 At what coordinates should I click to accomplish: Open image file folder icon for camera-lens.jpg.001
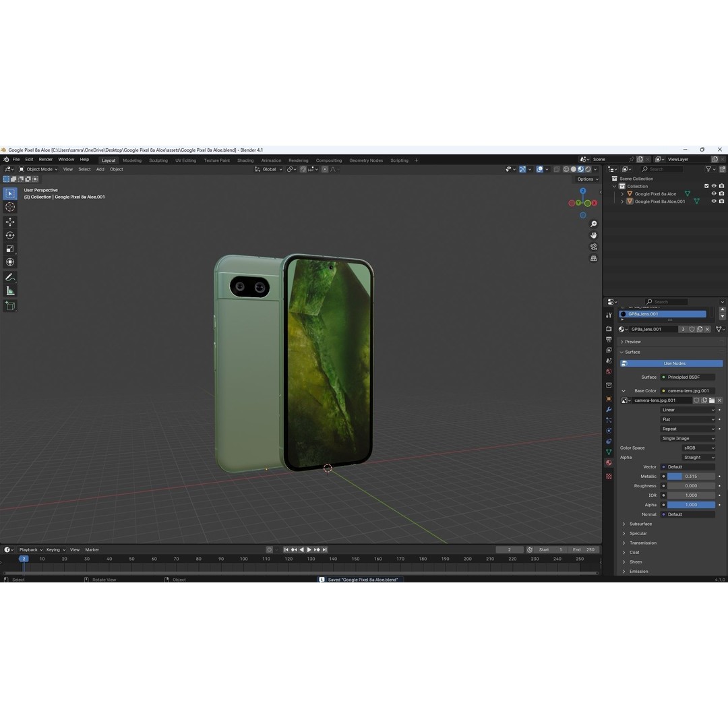tap(712, 400)
